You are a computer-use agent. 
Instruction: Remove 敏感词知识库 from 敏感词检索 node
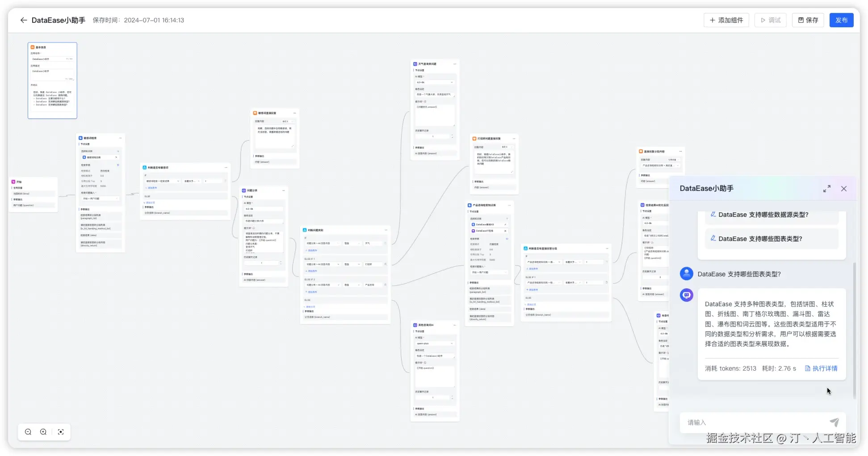coord(117,157)
